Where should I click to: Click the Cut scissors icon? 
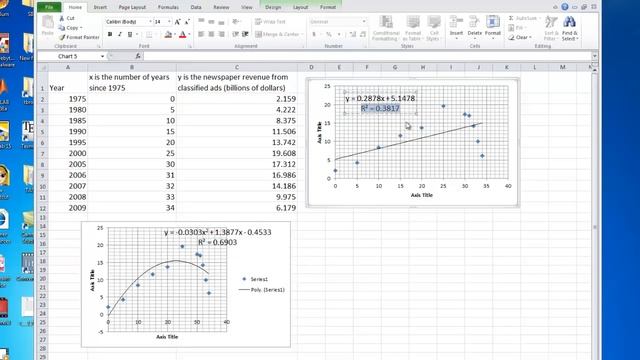[62, 18]
